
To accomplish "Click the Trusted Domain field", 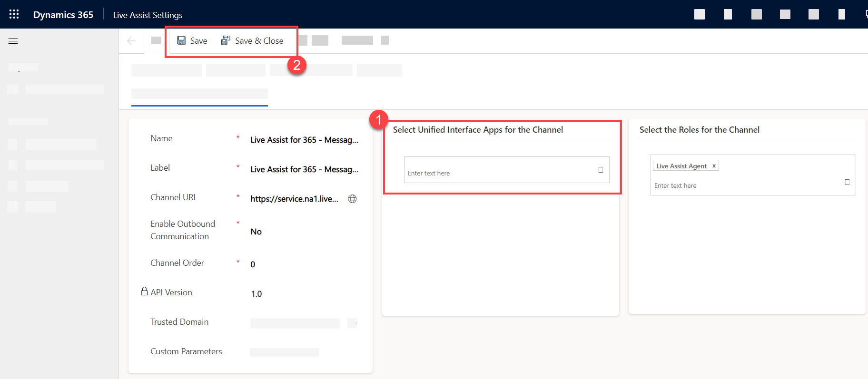I will [295, 323].
